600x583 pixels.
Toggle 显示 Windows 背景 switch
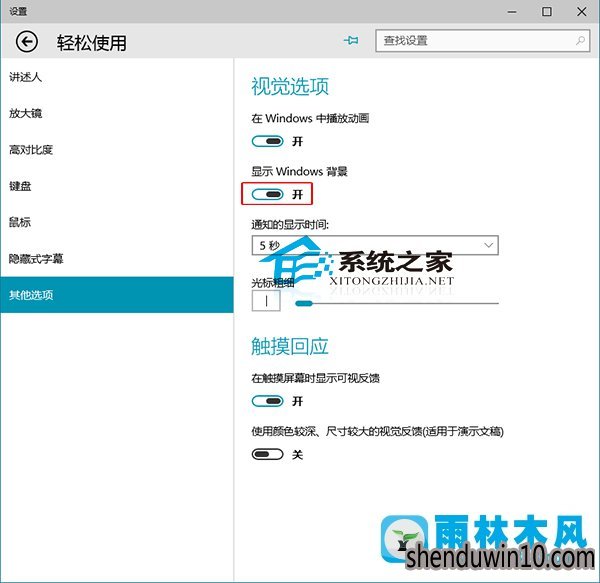pos(267,194)
